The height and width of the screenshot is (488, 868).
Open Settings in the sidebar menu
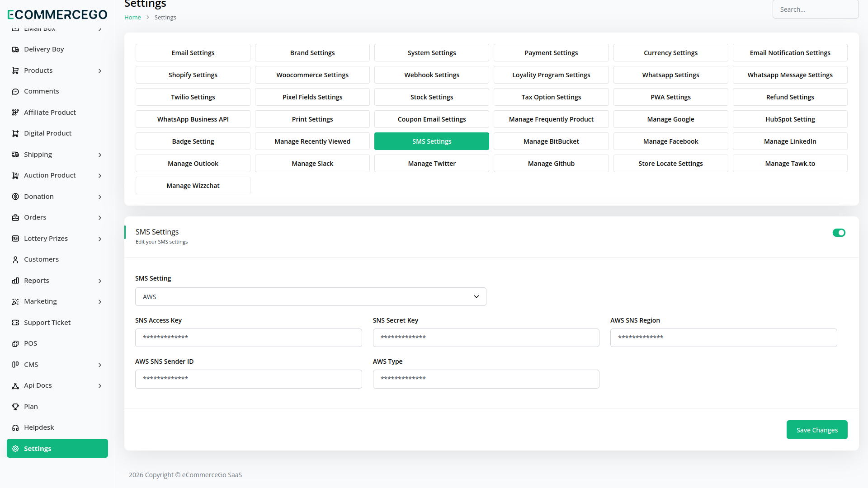(x=57, y=448)
